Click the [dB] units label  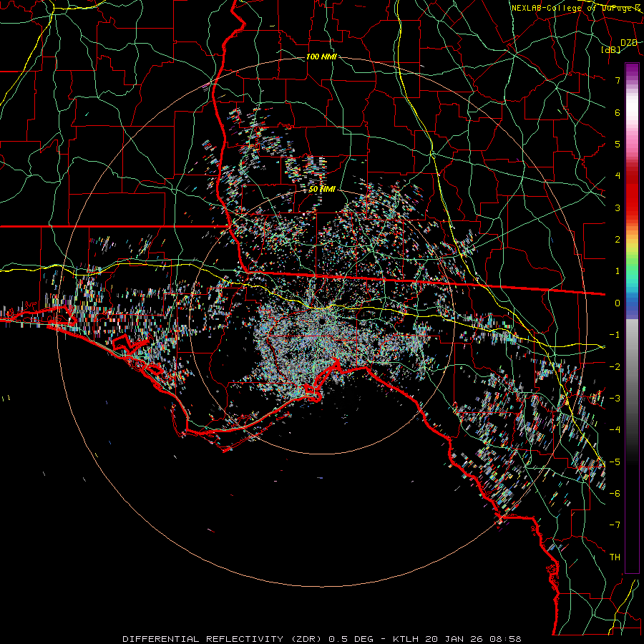(611, 49)
